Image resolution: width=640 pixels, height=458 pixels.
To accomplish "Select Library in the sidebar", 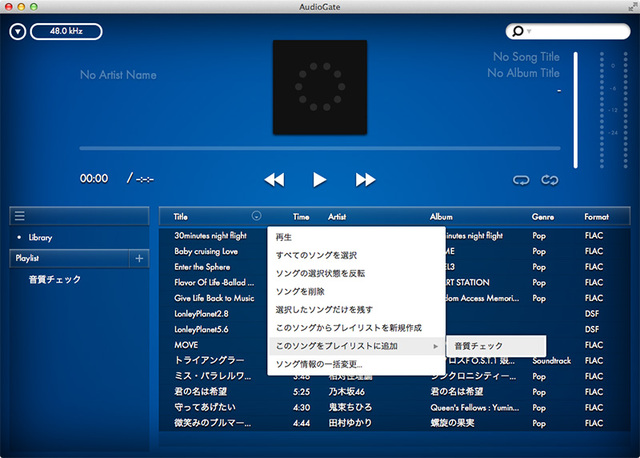I will (40, 238).
